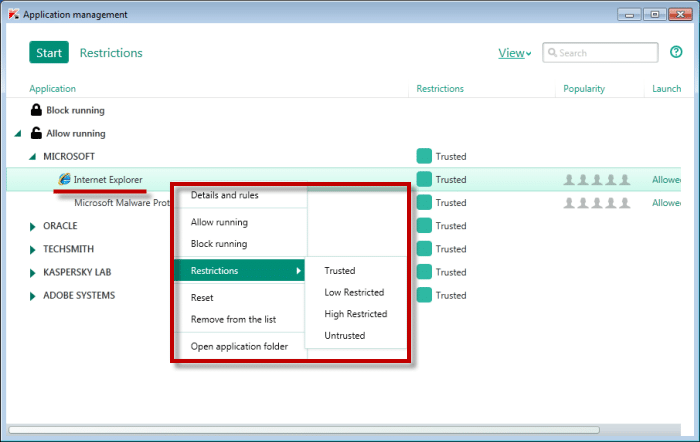Click Trusted status square for KASPERSKY LAB row
The height and width of the screenshot is (442, 700).
pos(424,272)
